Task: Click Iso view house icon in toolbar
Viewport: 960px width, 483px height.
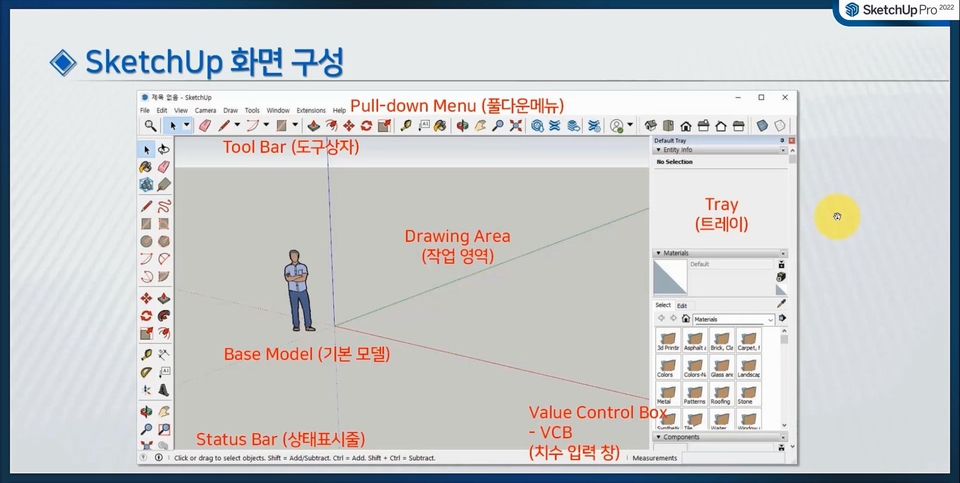Action: [x=651, y=125]
